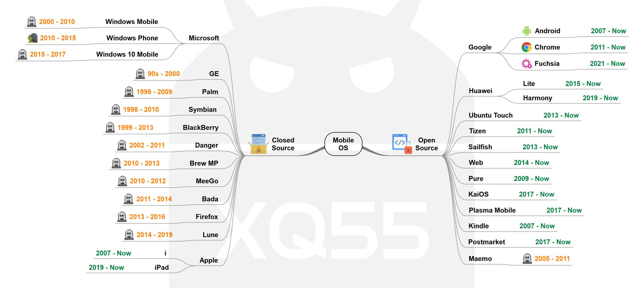This screenshot has width=644, height=288.
Task: Select the central Mobile OS node
Action: [x=343, y=144]
